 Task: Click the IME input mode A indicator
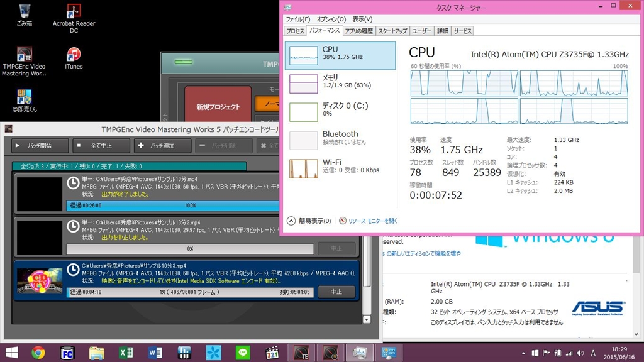pos(593,353)
